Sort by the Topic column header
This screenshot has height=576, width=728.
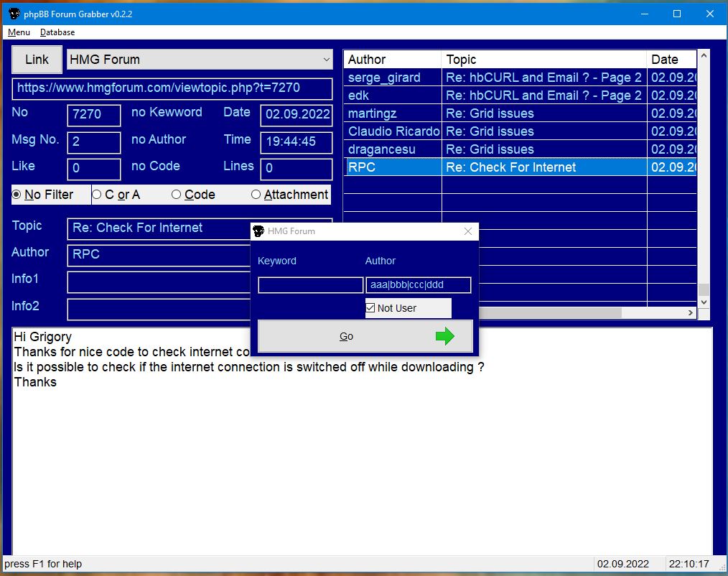(x=543, y=60)
